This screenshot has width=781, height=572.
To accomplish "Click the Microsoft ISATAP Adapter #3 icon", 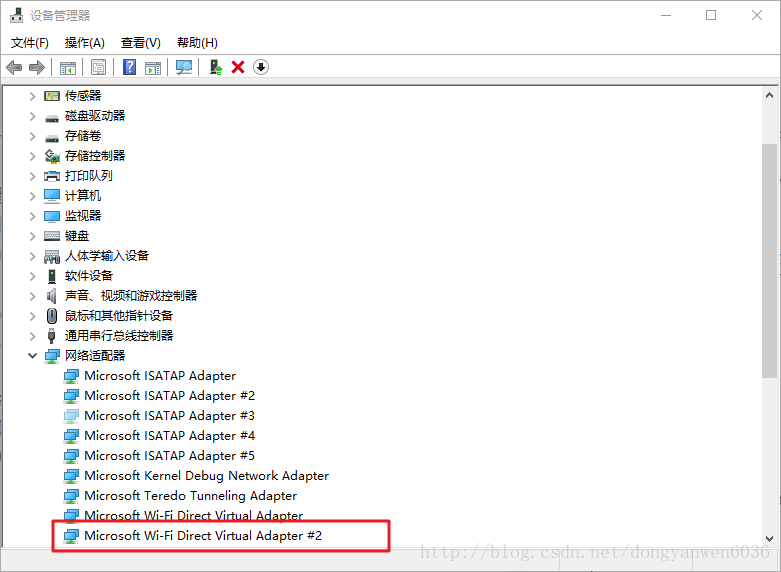I will pyautogui.click(x=71, y=416).
